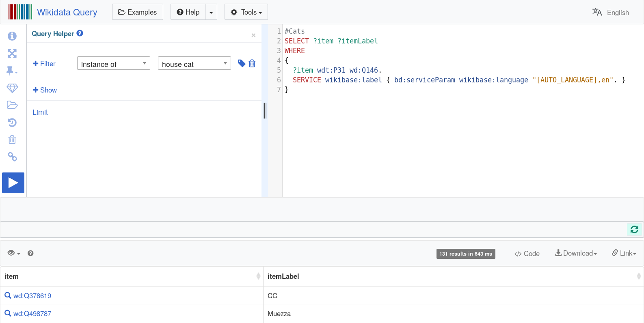Open the result view eye dropdown
Image resolution: width=644 pixels, height=323 pixels.
(x=14, y=253)
